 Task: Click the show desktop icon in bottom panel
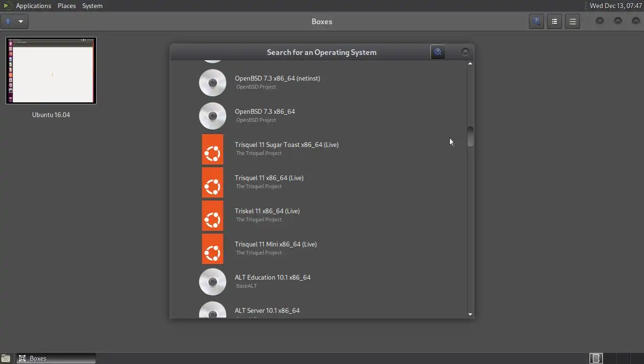click(x=6, y=358)
